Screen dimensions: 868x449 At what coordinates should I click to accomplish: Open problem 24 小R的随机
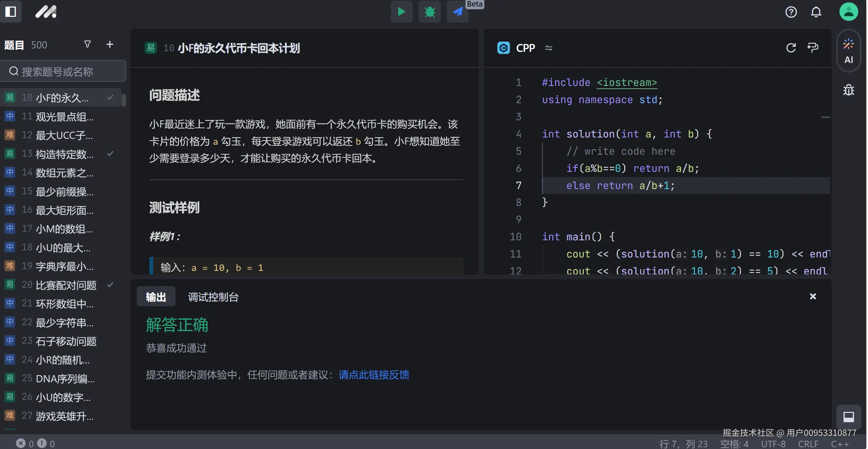click(61, 360)
